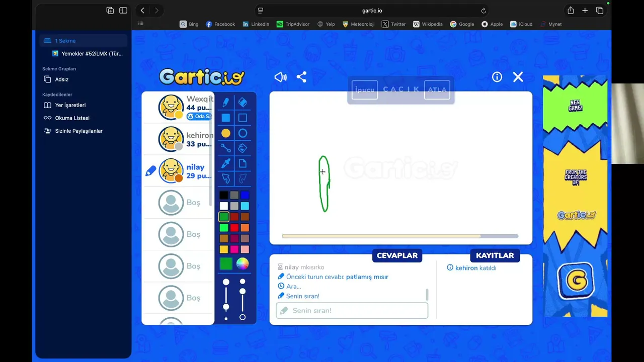Choose the filled yellow circle tool
The image size is (644, 362).
point(226,133)
